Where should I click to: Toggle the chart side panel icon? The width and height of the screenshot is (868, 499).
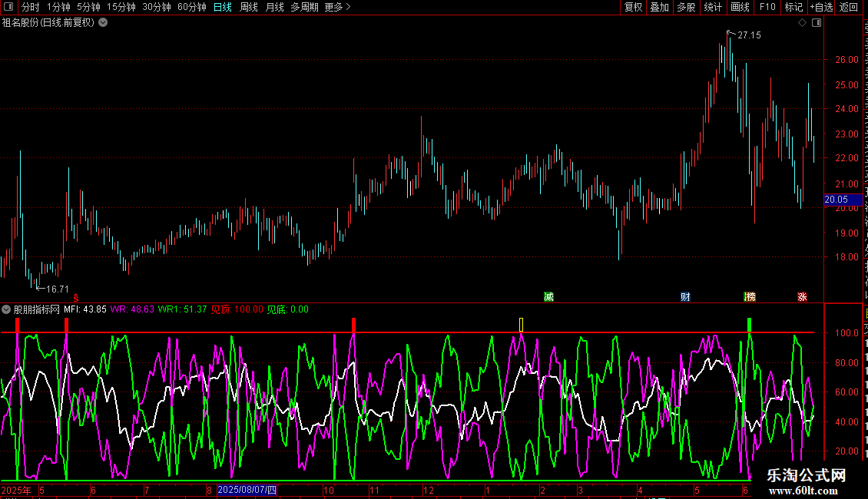coord(817,23)
